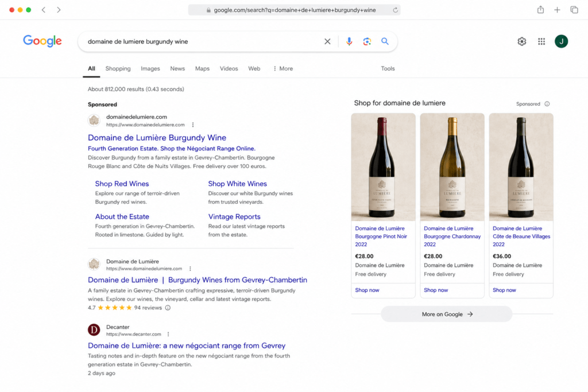Open the Bourgogne Pinot Noir 2022 product title

(x=381, y=236)
